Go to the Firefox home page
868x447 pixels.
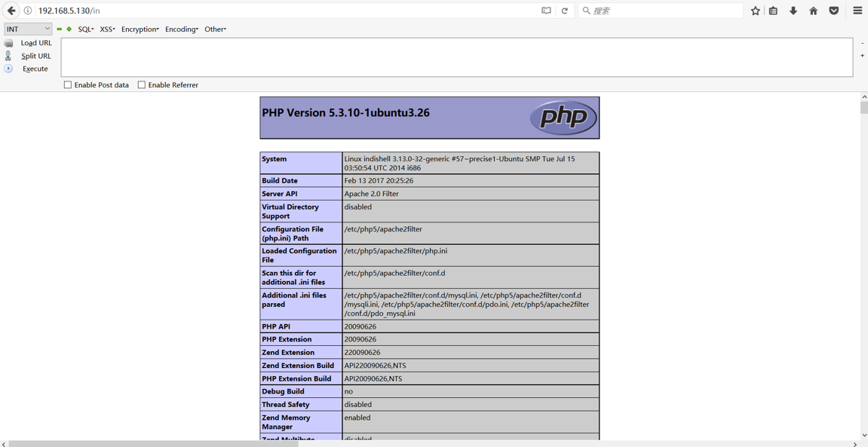point(813,11)
